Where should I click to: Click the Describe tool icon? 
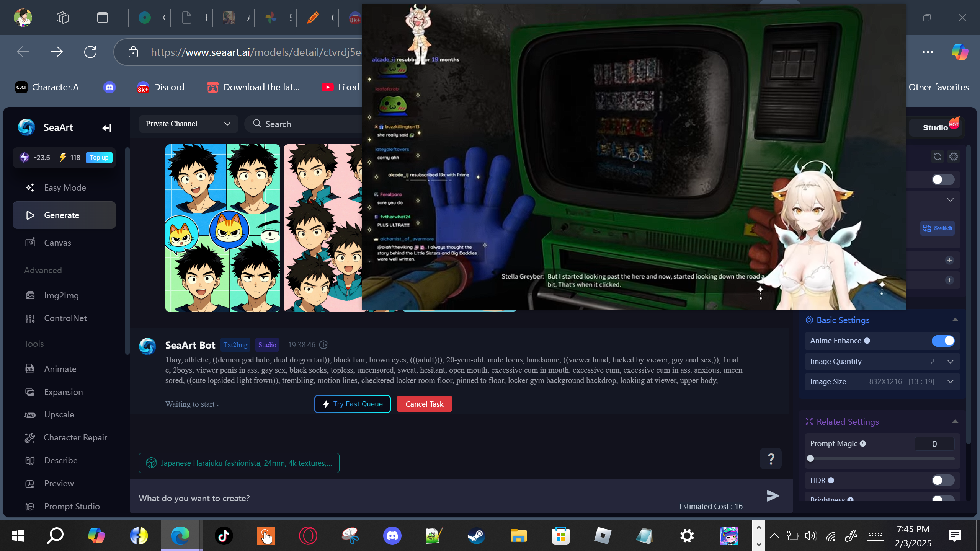point(30,461)
